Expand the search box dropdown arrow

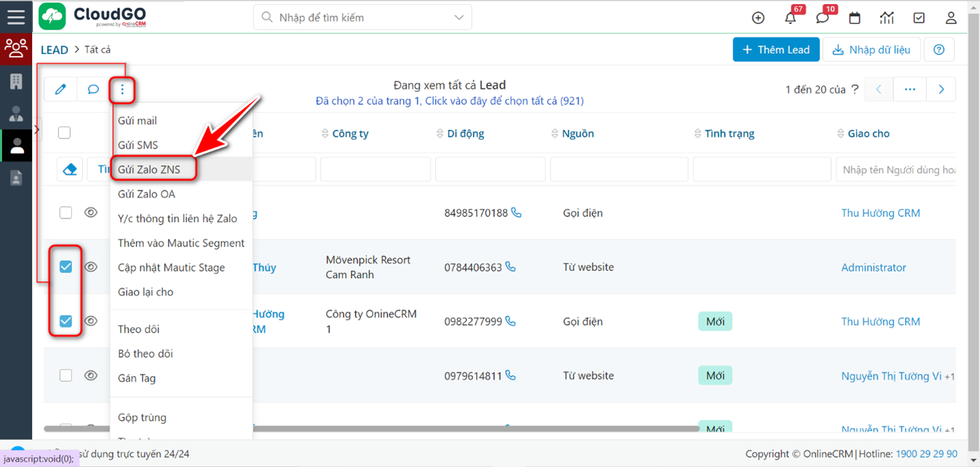click(x=459, y=18)
